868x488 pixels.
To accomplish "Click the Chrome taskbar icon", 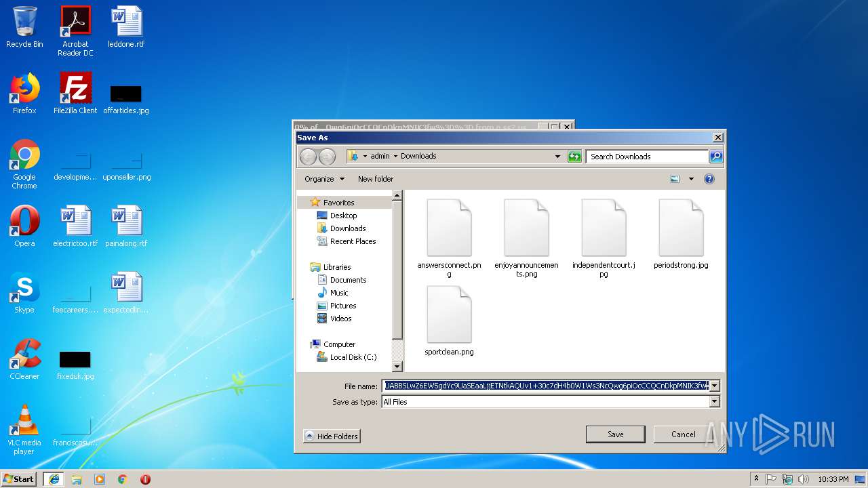I will pos(122,479).
